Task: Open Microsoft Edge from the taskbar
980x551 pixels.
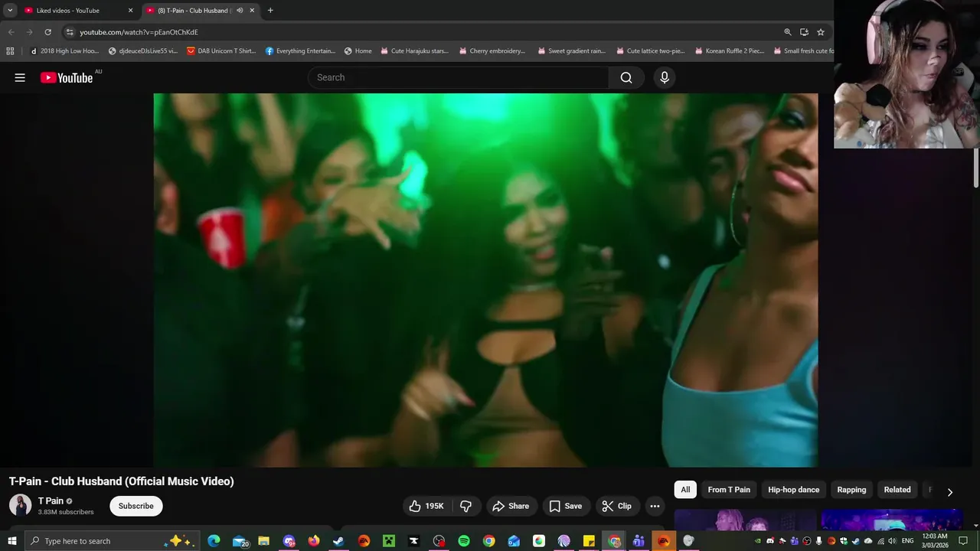Action: 214,541
